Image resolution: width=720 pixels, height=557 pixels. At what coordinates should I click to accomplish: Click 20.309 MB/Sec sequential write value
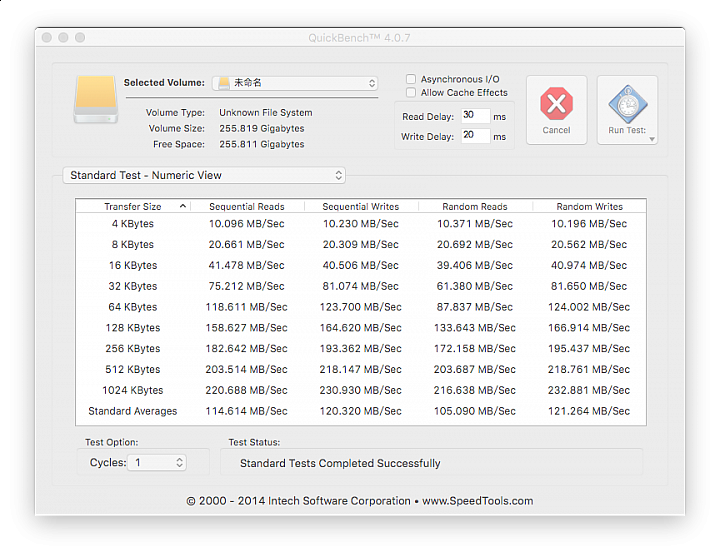coord(360,244)
